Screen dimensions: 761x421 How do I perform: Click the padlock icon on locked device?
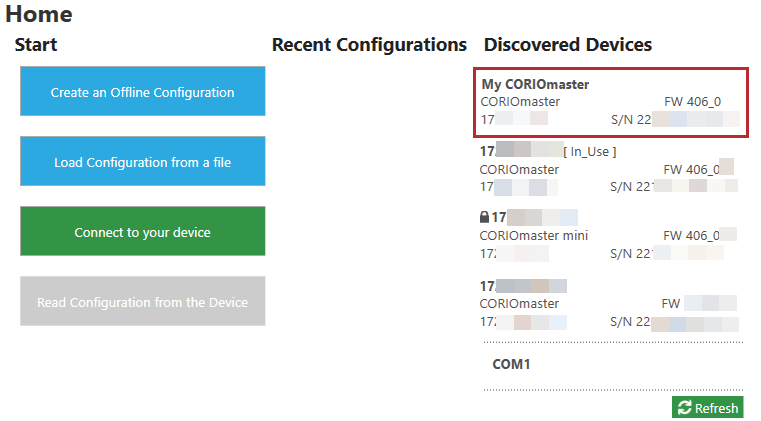click(x=485, y=217)
